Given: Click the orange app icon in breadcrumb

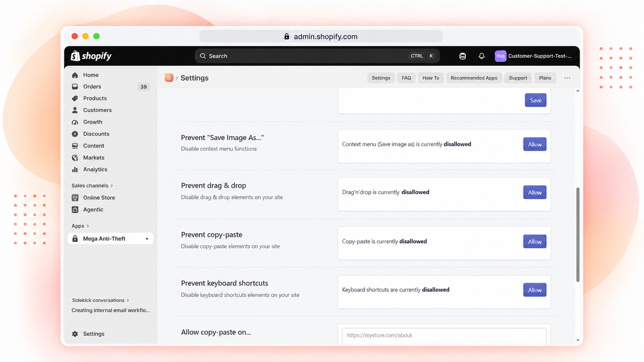Looking at the screenshot, I should pyautogui.click(x=169, y=78).
